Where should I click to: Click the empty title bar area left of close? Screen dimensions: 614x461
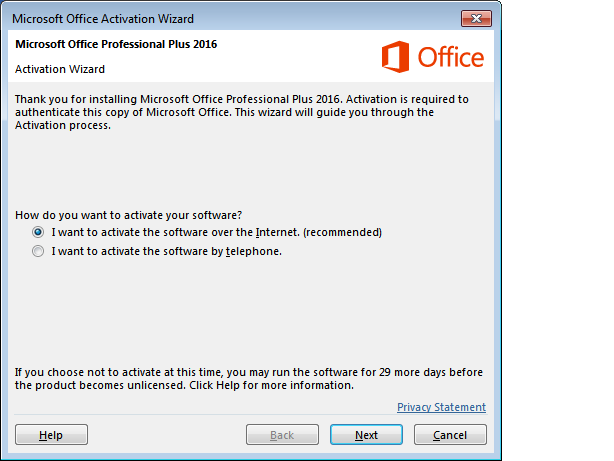coord(330,19)
